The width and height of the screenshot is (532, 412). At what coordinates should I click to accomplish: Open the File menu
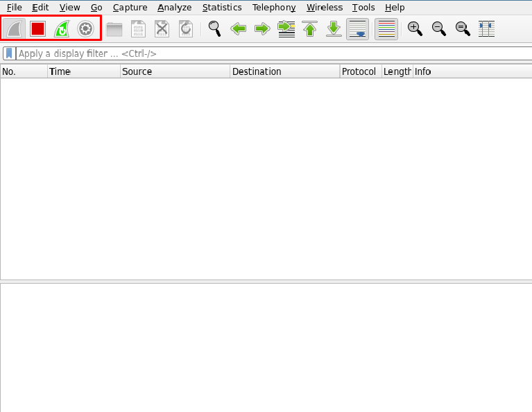click(x=15, y=7)
